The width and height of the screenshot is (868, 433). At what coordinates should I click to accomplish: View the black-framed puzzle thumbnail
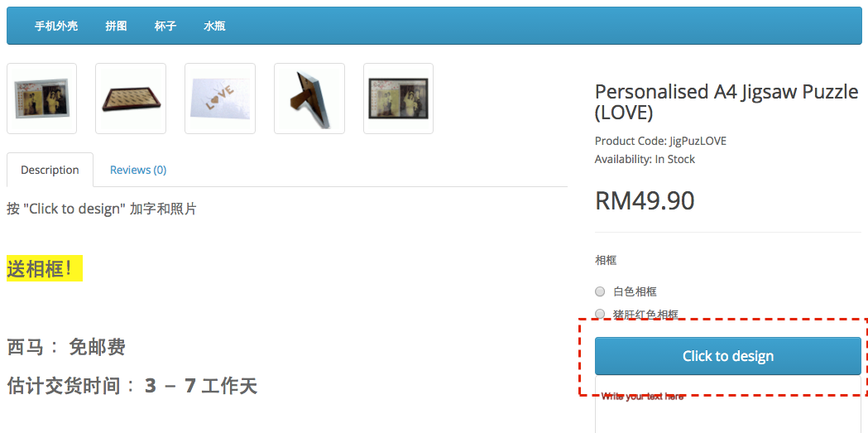tap(399, 99)
